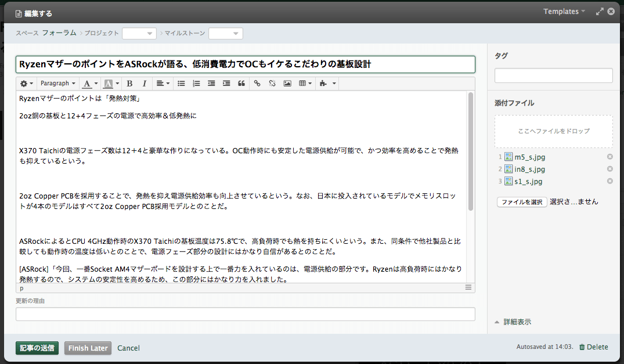Focus the article title field
Image resolution: width=624 pixels, height=364 pixels.
pos(246,64)
